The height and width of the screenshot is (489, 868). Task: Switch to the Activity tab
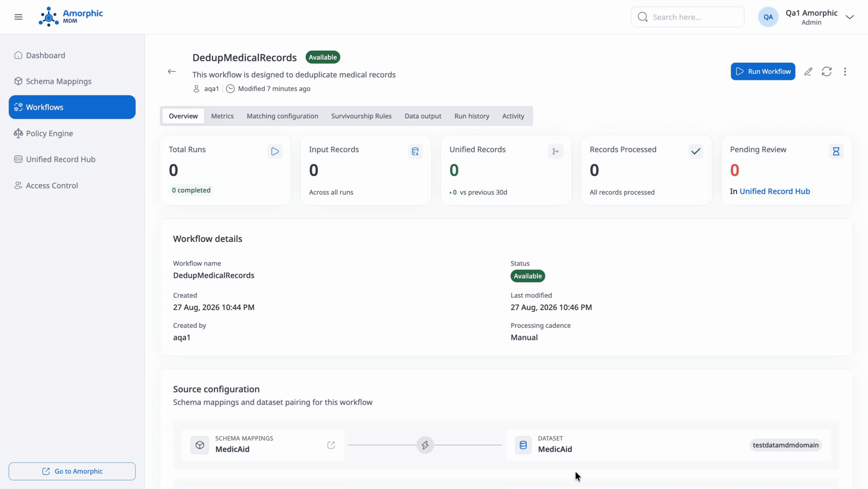[x=513, y=116]
